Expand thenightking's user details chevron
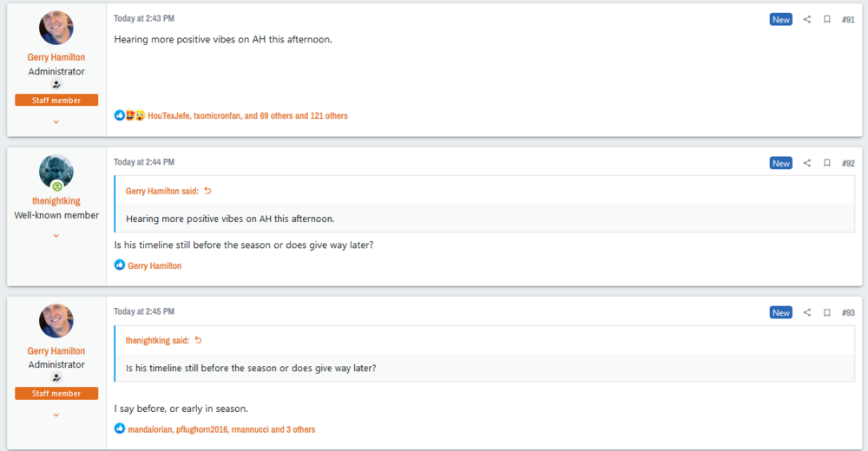This screenshot has height=451, width=868. [56, 235]
